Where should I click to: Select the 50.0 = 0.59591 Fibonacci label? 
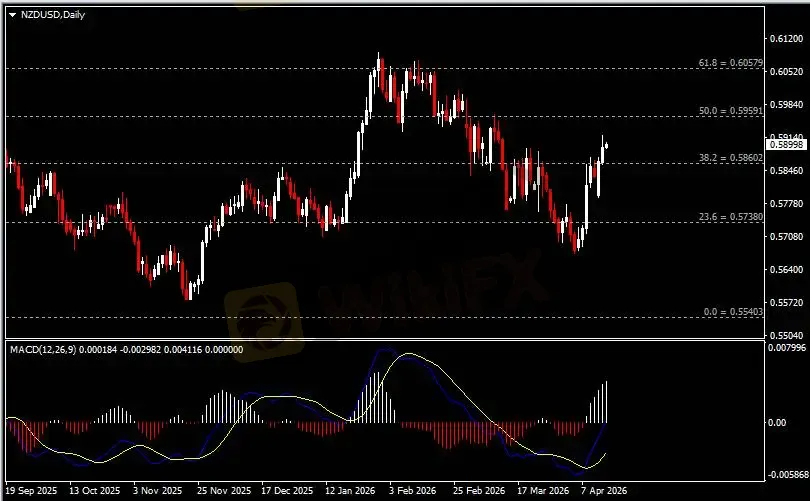coord(730,111)
